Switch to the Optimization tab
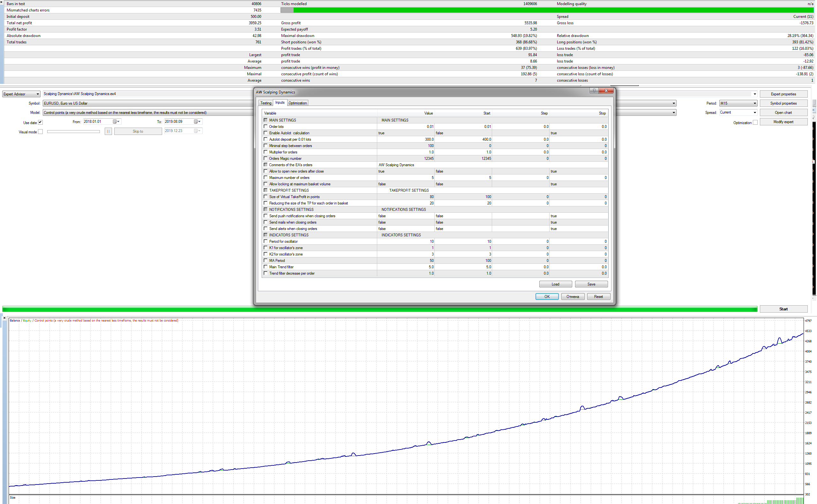817x504 pixels. [x=297, y=103]
